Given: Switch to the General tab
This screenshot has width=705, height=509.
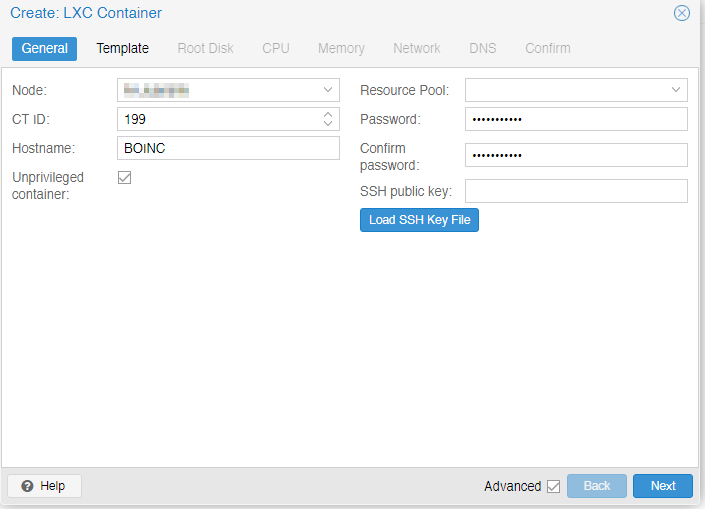Looking at the screenshot, I should pos(45,49).
